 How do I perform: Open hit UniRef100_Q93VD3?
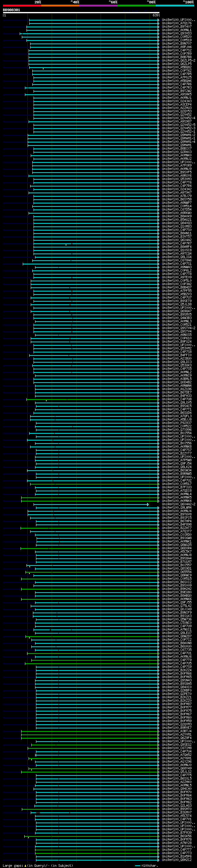point(176,33)
